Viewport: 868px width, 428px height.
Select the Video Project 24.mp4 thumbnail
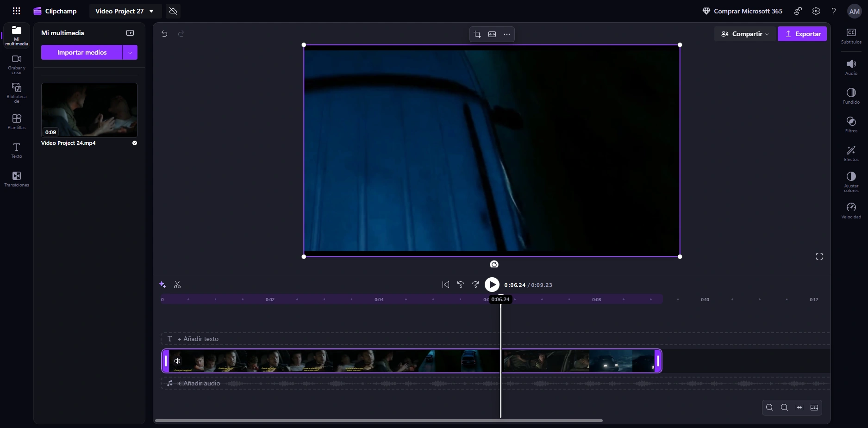pos(89,110)
